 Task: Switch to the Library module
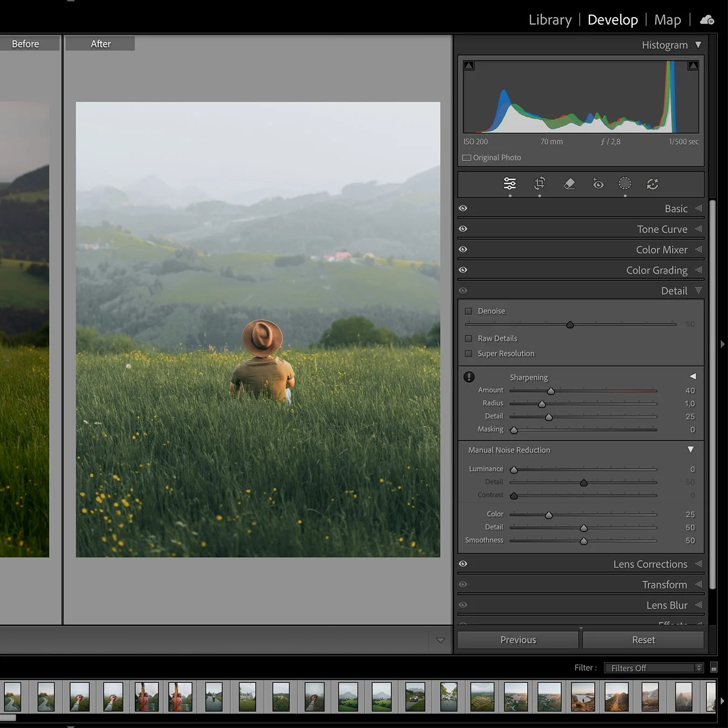(550, 20)
